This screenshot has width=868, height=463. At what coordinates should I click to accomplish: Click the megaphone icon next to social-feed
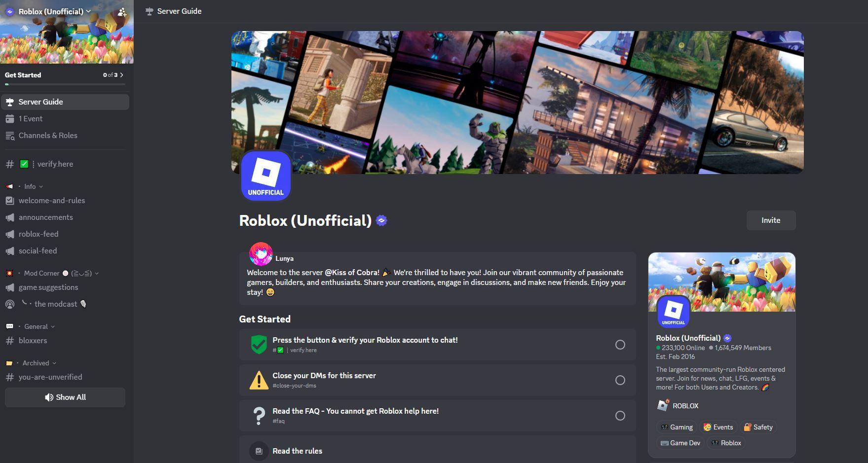click(x=10, y=251)
